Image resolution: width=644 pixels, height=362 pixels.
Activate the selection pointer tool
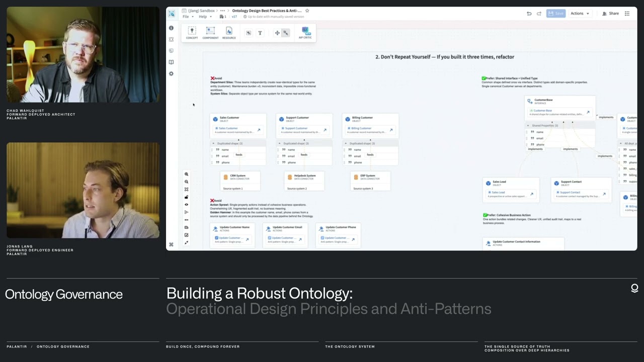pyautogui.click(x=286, y=33)
